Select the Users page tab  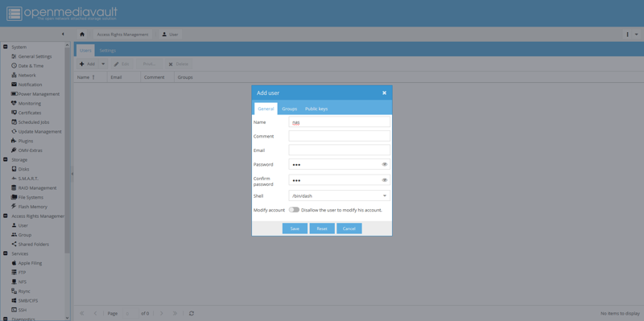85,51
